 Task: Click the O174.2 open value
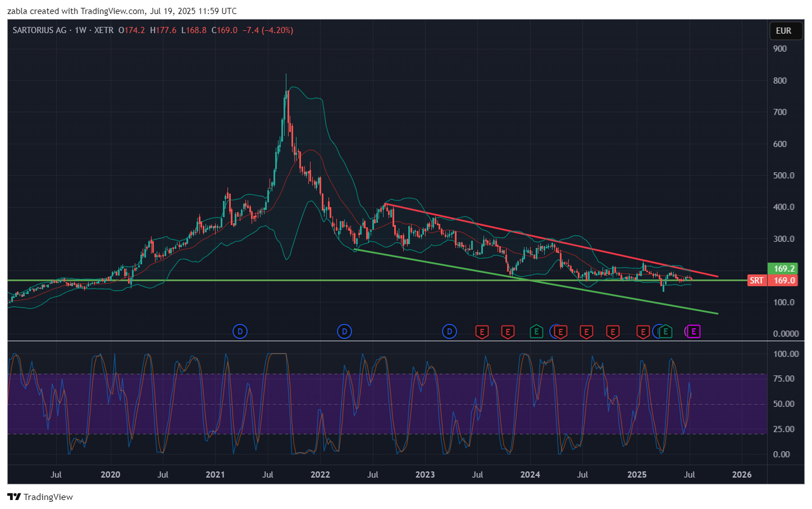click(131, 30)
